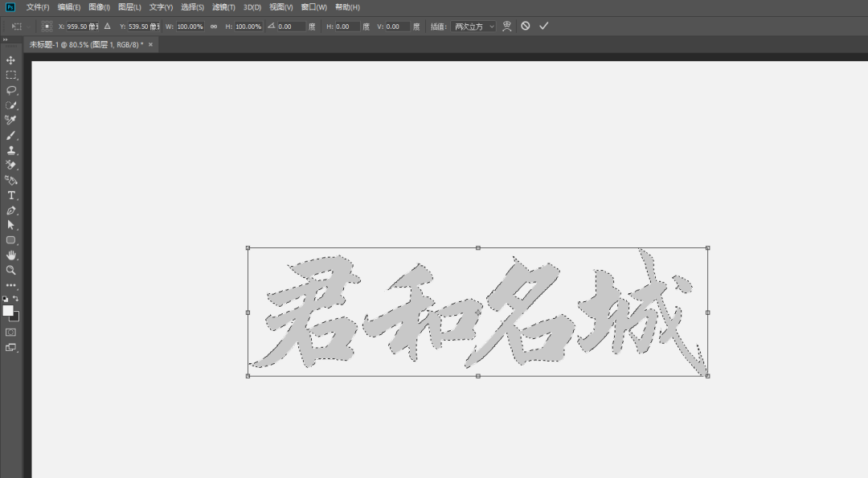This screenshot has width=868, height=478.
Task: Toggle the maintain aspect ratio link
Action: [x=214, y=26]
